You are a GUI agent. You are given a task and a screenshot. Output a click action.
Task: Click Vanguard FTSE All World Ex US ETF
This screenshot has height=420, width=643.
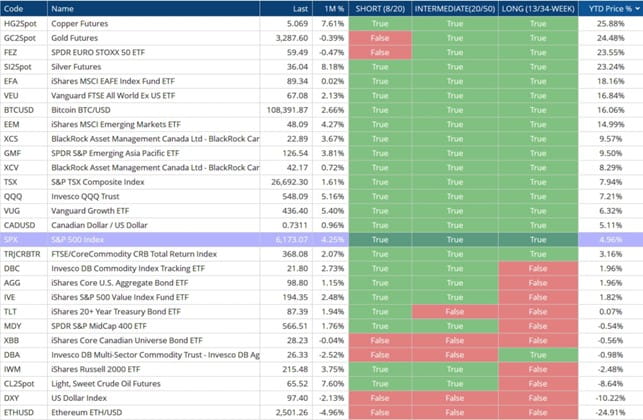point(113,96)
